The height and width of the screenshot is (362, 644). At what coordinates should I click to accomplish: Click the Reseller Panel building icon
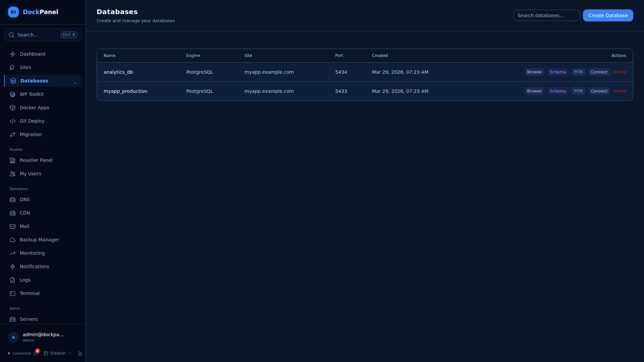click(x=12, y=160)
